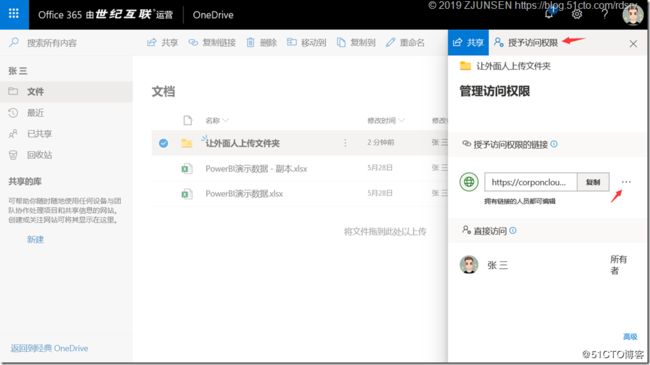Click 移动到 in the toolbar
Image resolution: width=650 pixels, height=365 pixels.
307,42
